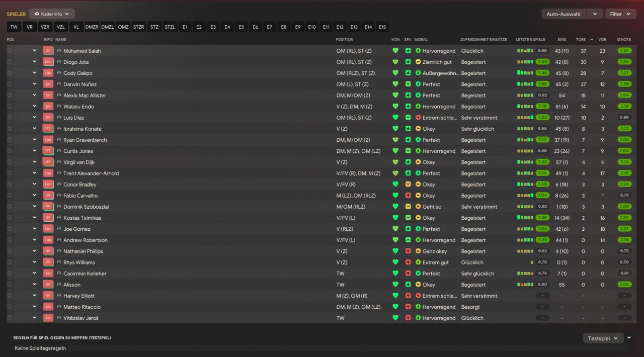This screenshot has width=644, height=357.
Task: Open the arrow dropdown beside Auto-Auswahl
Action: pyautogui.click(x=595, y=14)
